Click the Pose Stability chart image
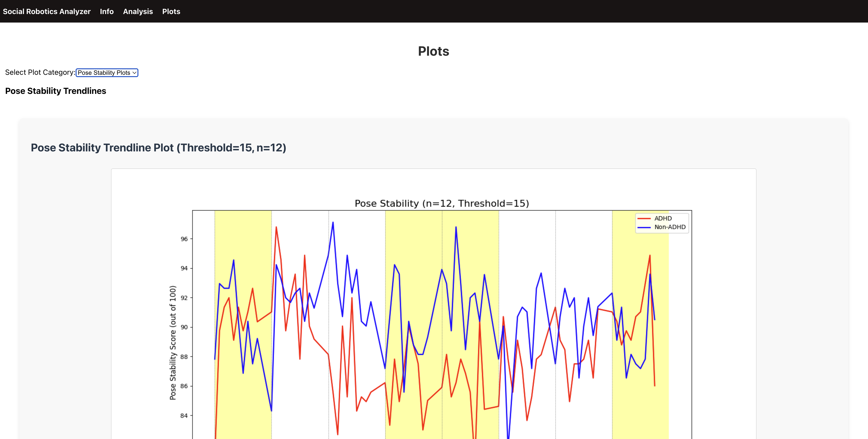The height and width of the screenshot is (439, 868). pos(434,304)
